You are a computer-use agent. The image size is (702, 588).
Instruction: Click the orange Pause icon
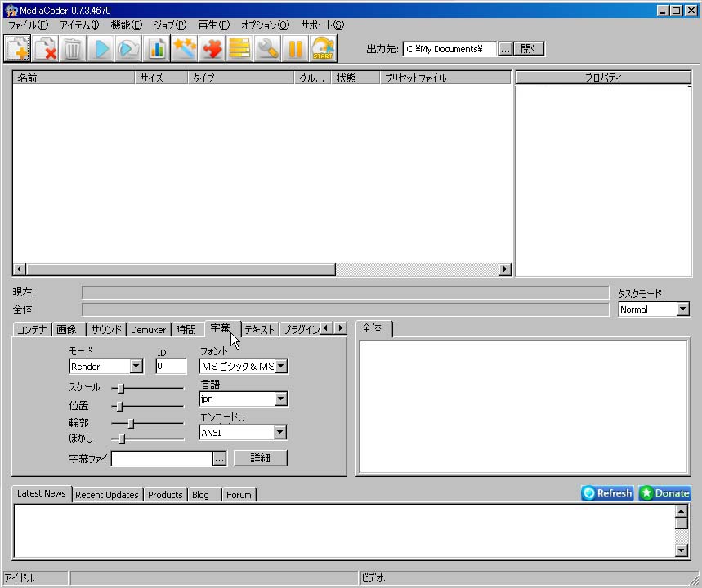(x=295, y=49)
